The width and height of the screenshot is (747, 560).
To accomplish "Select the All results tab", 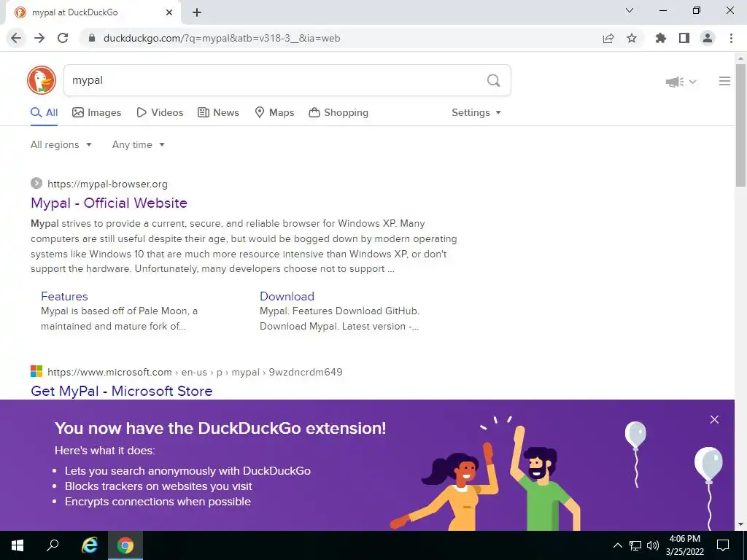I will click(x=44, y=112).
